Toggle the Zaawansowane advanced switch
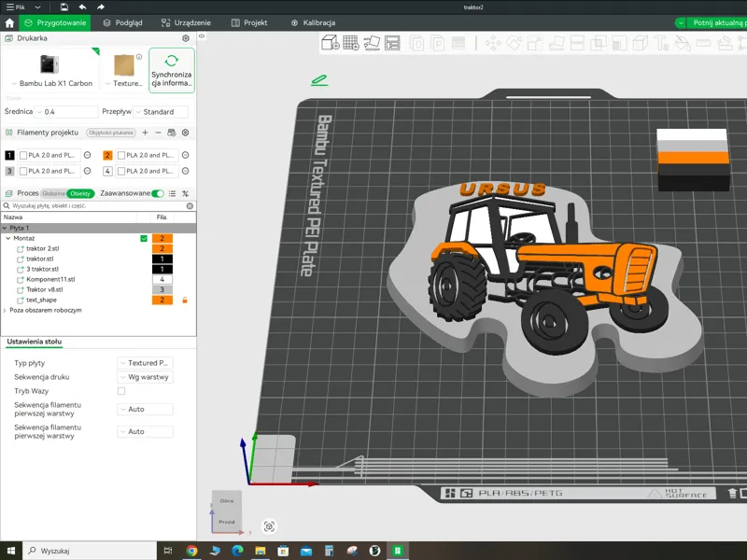Image resolution: width=747 pixels, height=560 pixels. coord(158,193)
